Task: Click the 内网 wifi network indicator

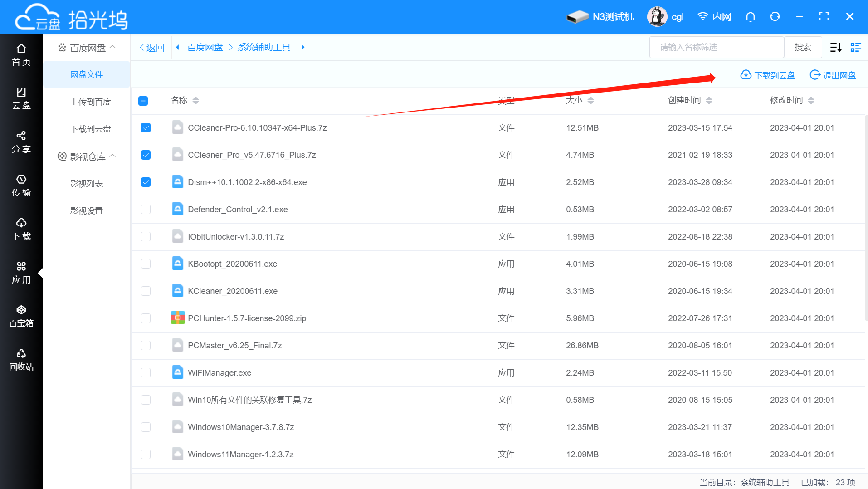Action: [x=714, y=17]
